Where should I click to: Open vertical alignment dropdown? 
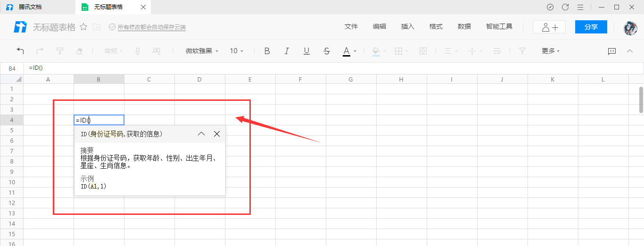tap(475, 51)
